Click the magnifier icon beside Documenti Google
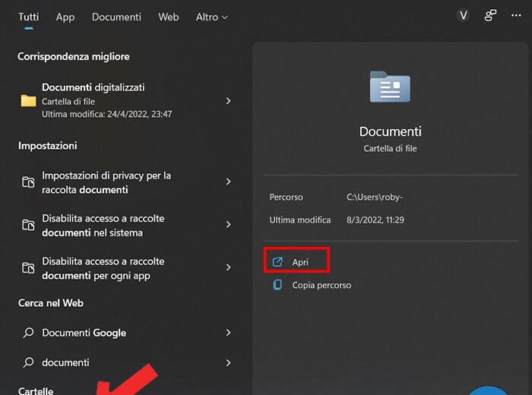 click(28, 333)
